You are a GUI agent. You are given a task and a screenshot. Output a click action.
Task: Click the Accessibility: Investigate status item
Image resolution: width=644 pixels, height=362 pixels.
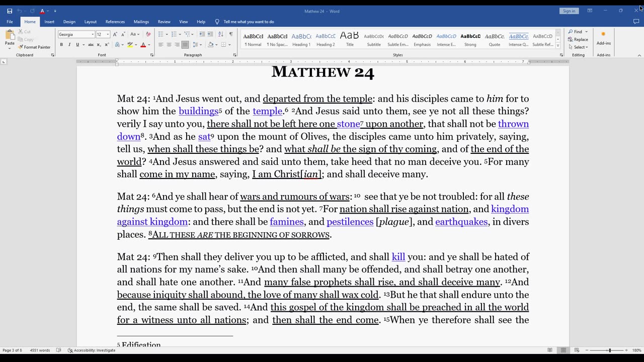point(92,350)
